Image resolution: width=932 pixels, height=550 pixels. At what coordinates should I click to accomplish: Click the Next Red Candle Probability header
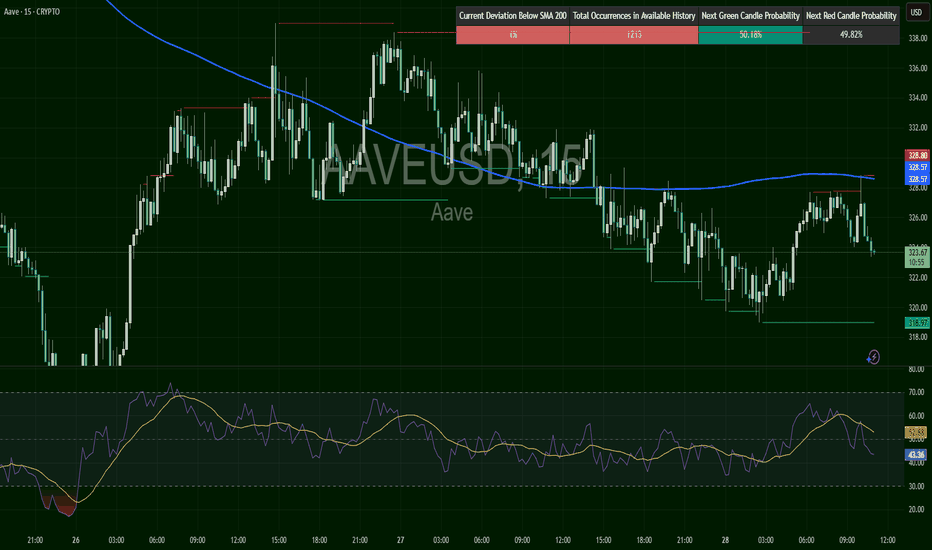click(x=851, y=15)
